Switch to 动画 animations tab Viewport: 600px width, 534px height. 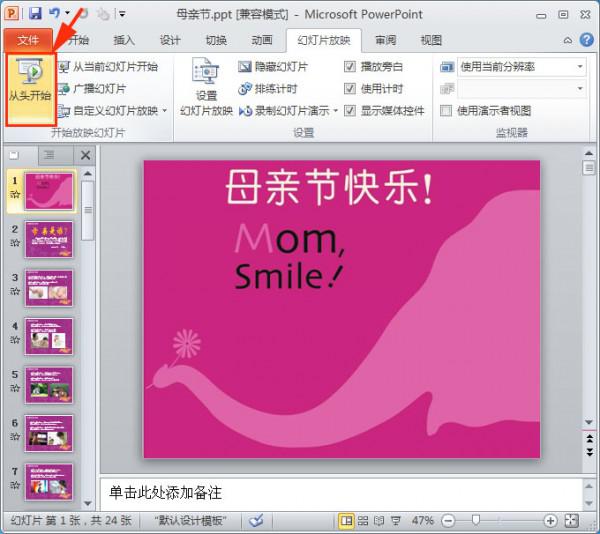pyautogui.click(x=262, y=40)
